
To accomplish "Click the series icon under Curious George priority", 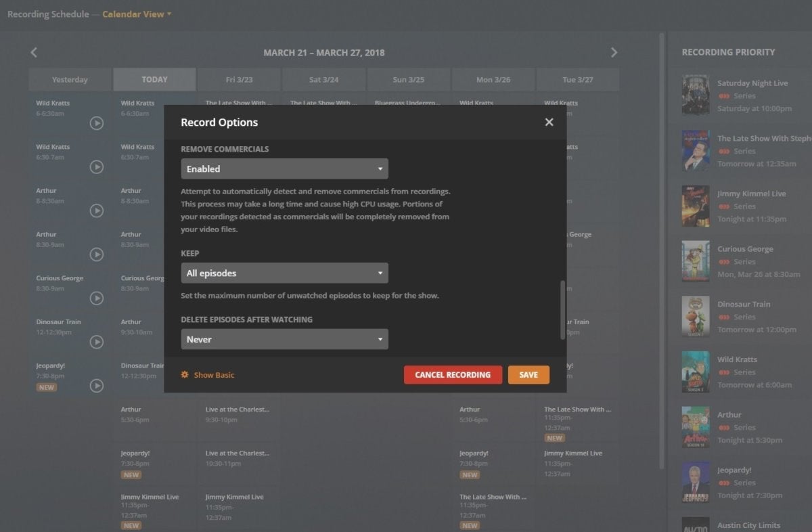I will coord(724,262).
